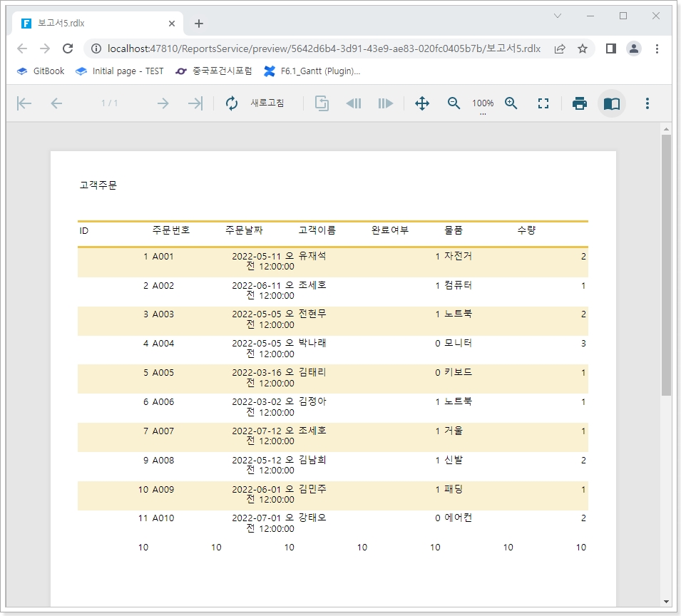This screenshot has height=616, width=681.
Task: Go to the first page
Action: [24, 103]
